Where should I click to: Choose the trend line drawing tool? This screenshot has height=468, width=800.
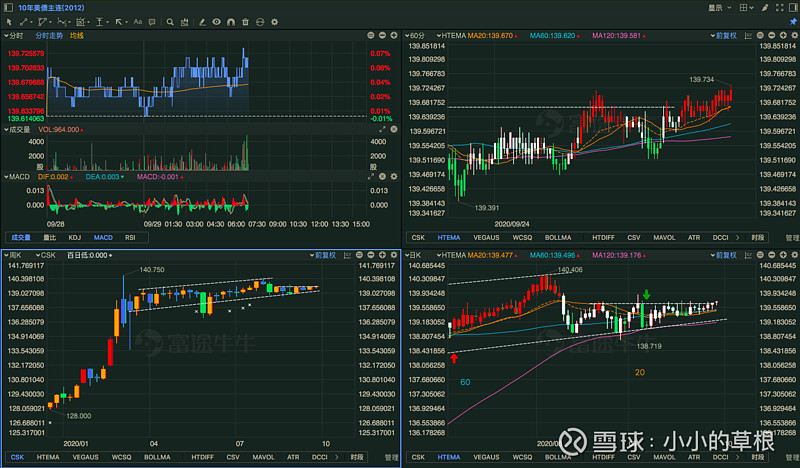pyautogui.click(x=23, y=22)
